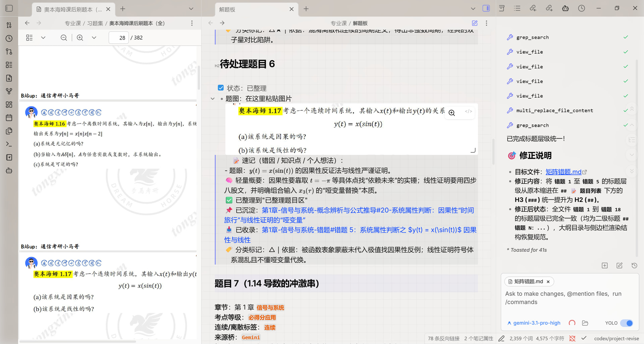Viewport: 644px width, 344px height.
Task: Open the robot AI chat sidebar tab
Action: [x=565, y=8]
